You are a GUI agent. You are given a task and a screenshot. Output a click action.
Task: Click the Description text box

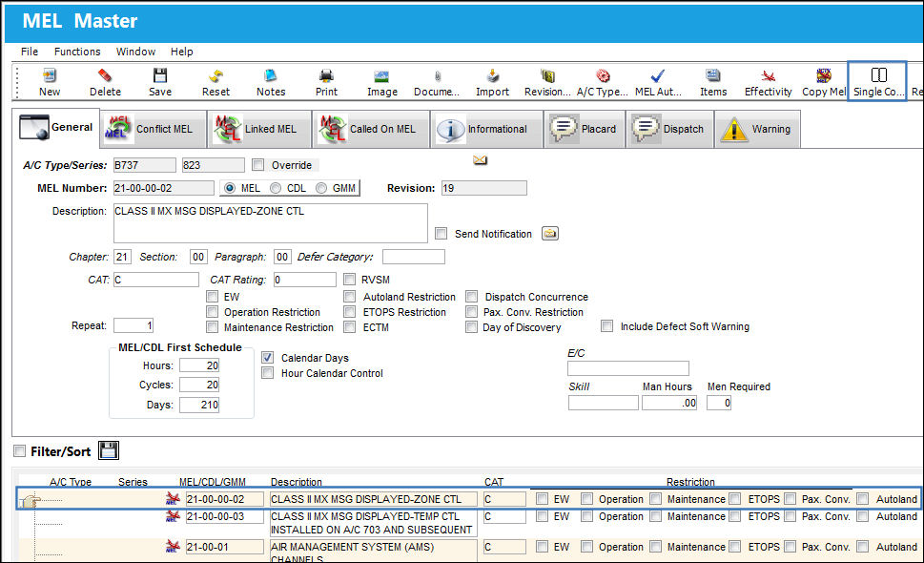pos(271,223)
